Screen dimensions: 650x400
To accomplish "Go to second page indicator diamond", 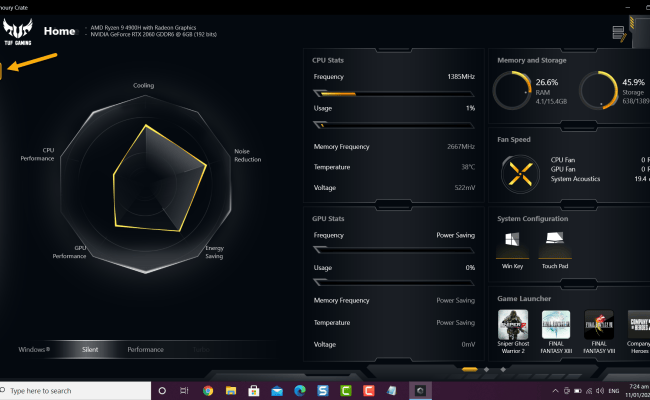I will (x=487, y=369).
